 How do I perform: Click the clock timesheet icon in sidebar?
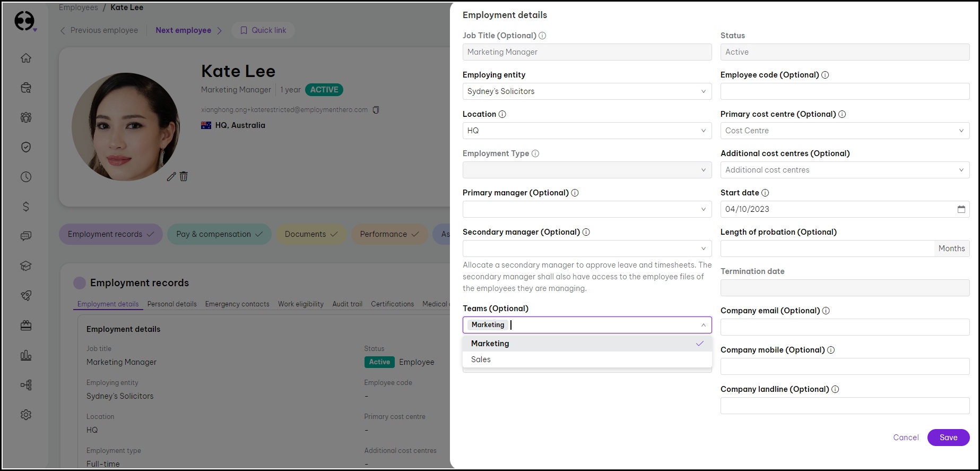pos(26,177)
